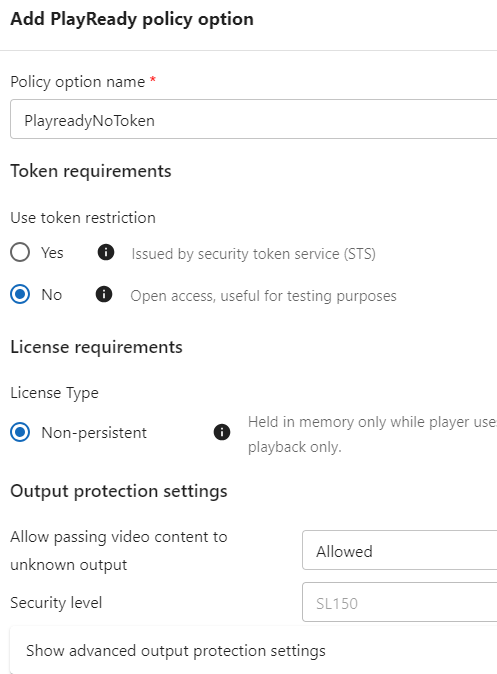Expand Show advanced output protection settings

tap(254, 650)
